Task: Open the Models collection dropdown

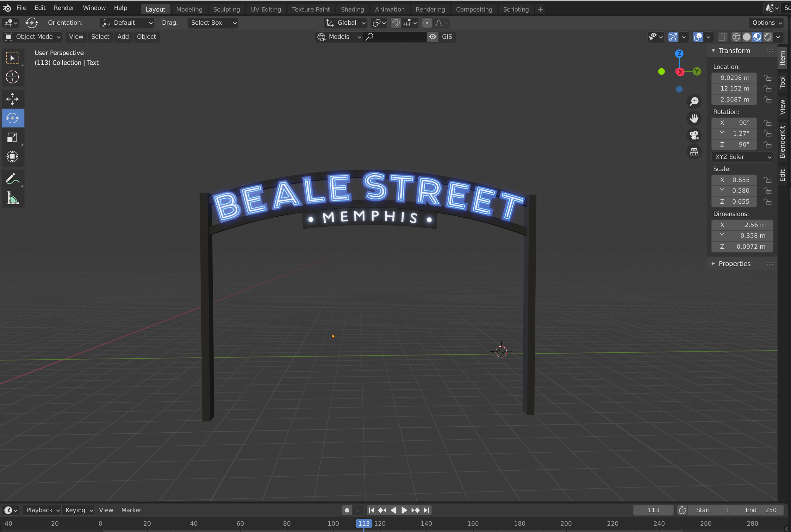Action: (x=339, y=37)
